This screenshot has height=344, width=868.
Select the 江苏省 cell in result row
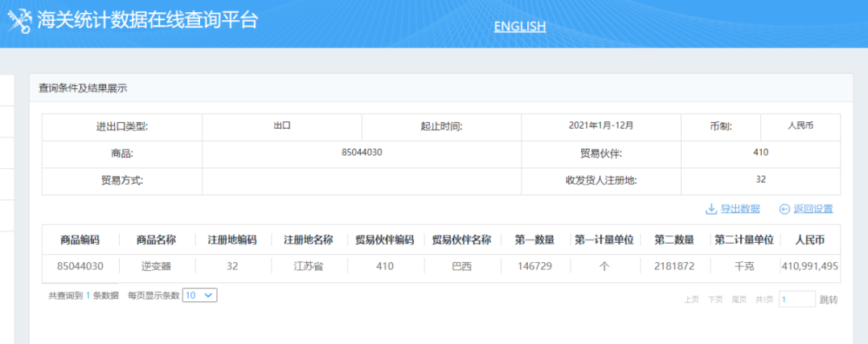(x=307, y=266)
